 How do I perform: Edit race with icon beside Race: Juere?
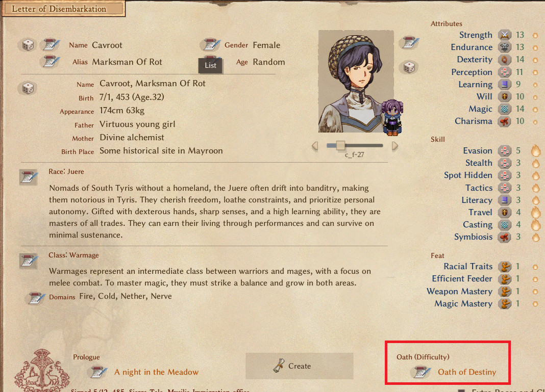click(x=29, y=177)
